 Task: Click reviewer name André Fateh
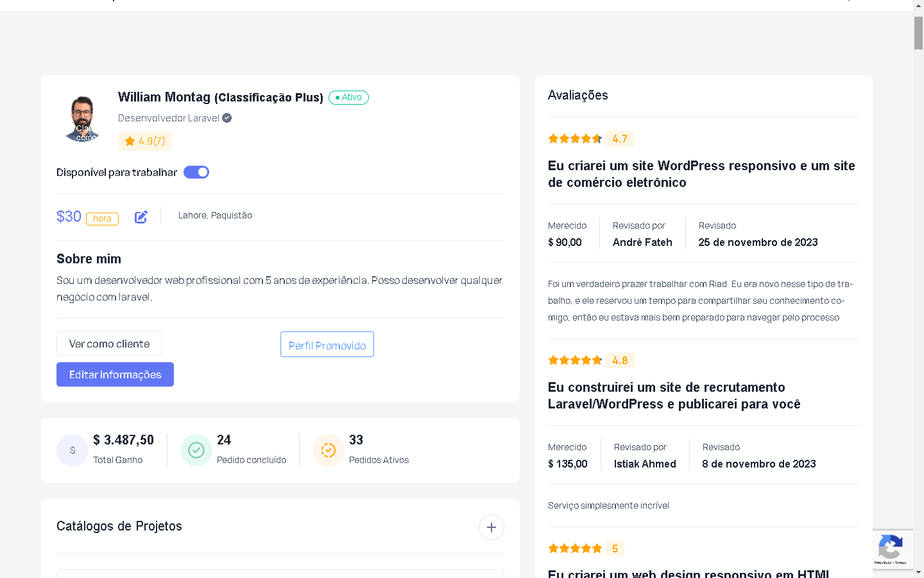click(642, 242)
